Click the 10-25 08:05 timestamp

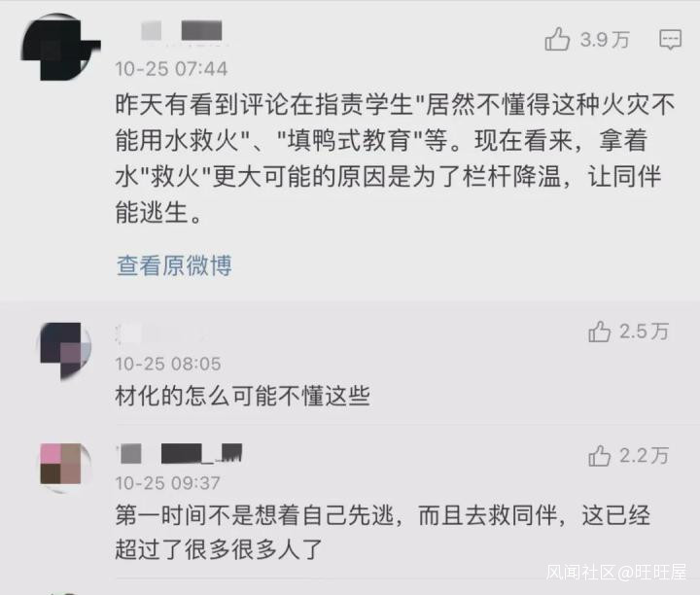pos(168,364)
